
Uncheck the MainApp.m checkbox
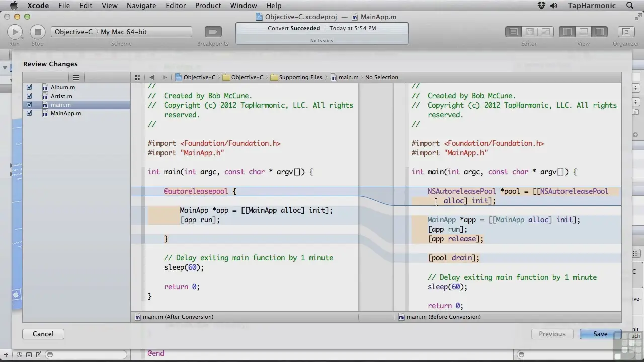point(29,113)
